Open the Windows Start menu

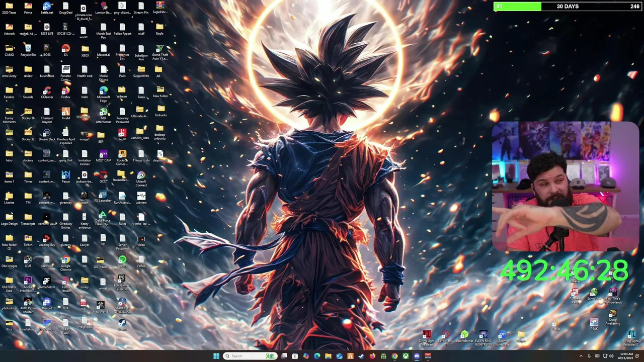coord(216,356)
